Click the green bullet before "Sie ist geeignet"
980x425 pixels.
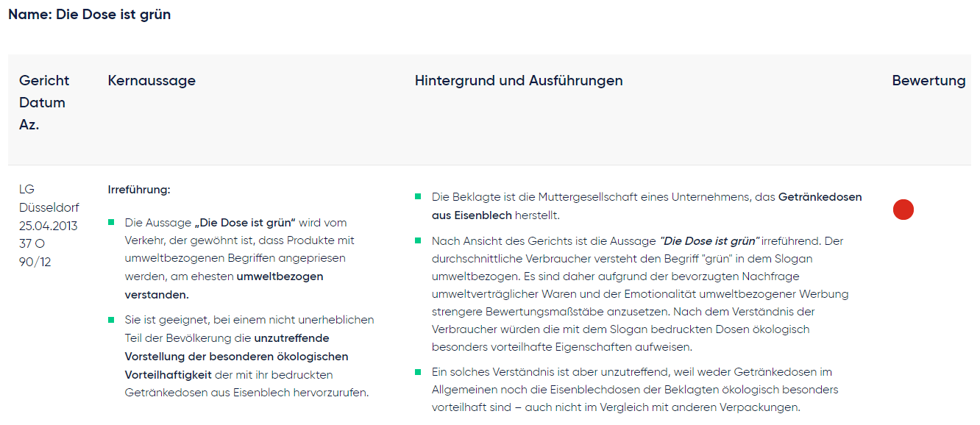(112, 320)
